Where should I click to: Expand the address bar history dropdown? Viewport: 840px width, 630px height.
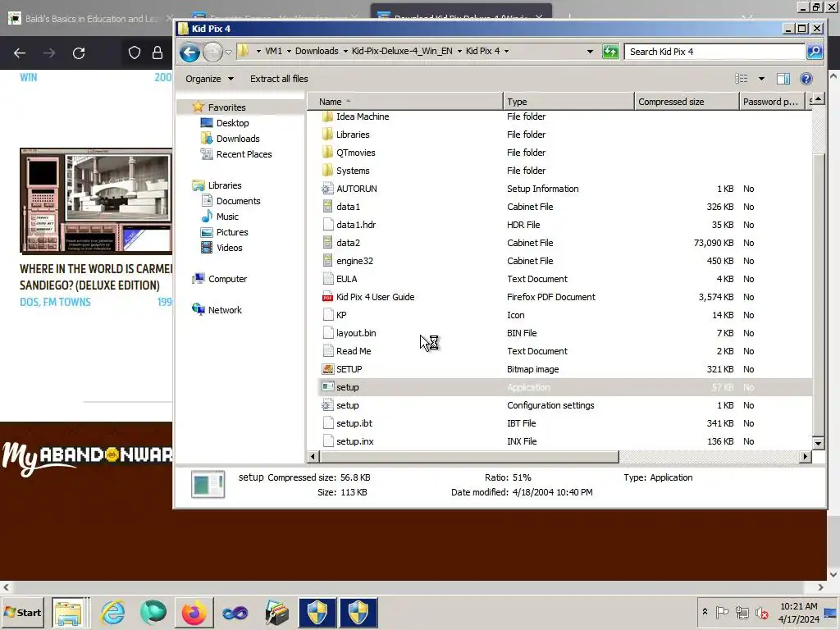pos(590,52)
